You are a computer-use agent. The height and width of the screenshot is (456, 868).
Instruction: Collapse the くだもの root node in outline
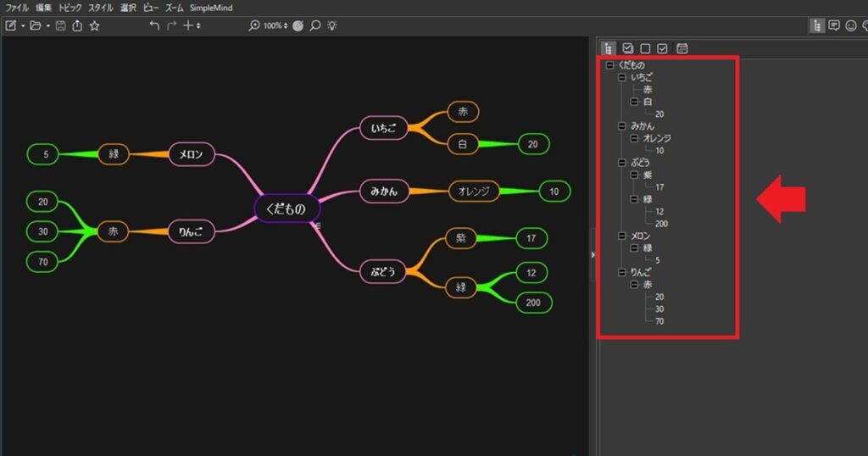click(x=609, y=65)
